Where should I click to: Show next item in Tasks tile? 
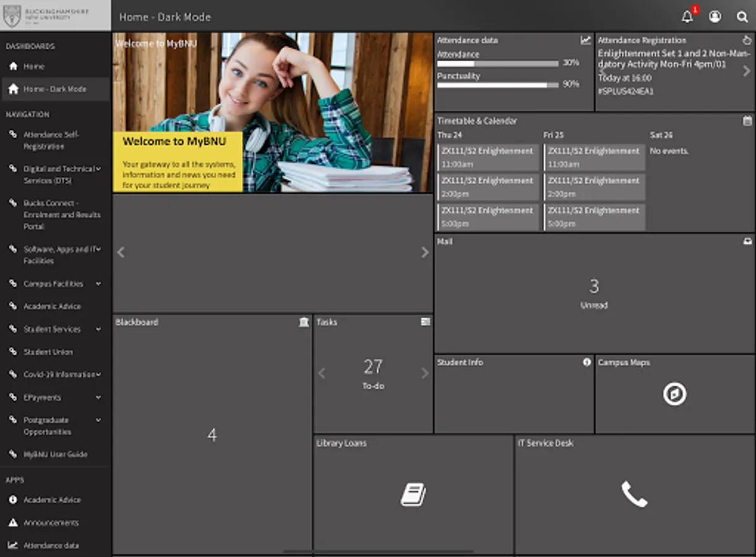click(x=424, y=373)
